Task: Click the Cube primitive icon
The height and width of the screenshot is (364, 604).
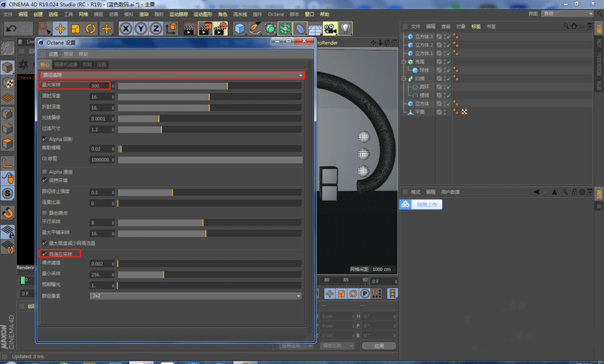Action: pyautogui.click(x=240, y=28)
